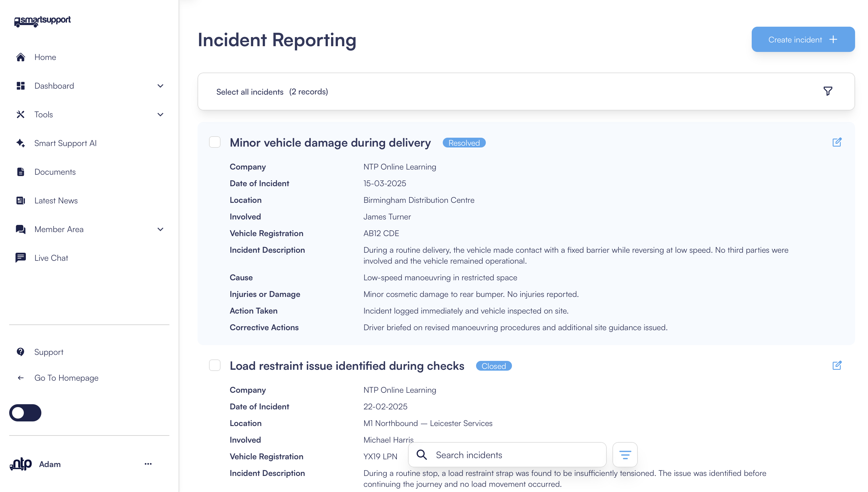
Task: Click the Support help icon
Action: 20,352
